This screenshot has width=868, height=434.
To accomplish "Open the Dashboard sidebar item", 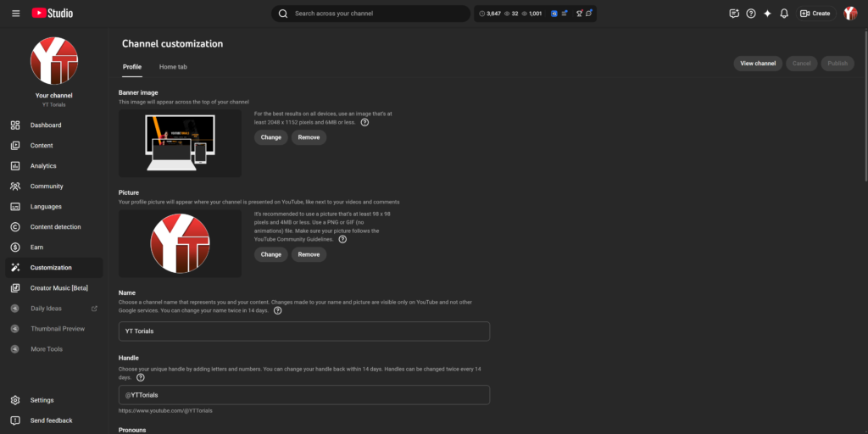I will (x=46, y=125).
